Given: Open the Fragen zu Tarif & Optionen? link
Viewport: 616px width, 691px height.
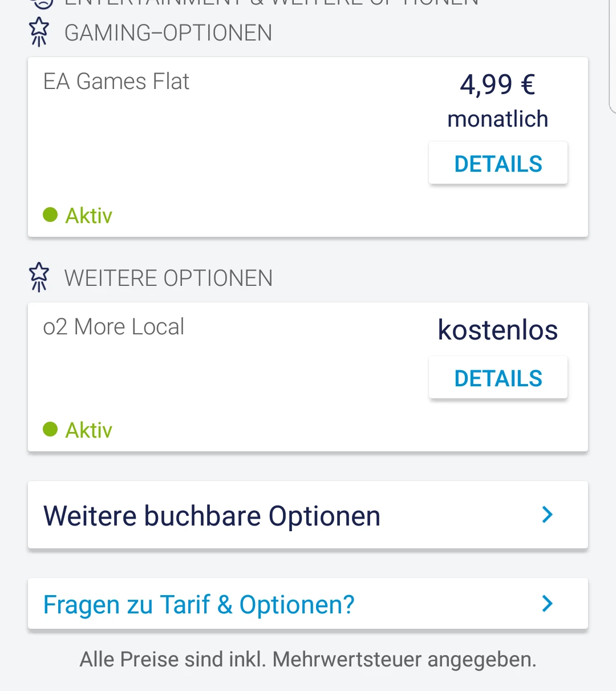Looking at the screenshot, I should click(x=198, y=605).
